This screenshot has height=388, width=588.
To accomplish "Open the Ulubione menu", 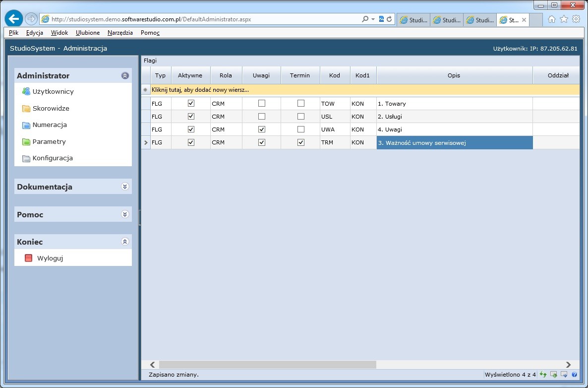I will [88, 33].
